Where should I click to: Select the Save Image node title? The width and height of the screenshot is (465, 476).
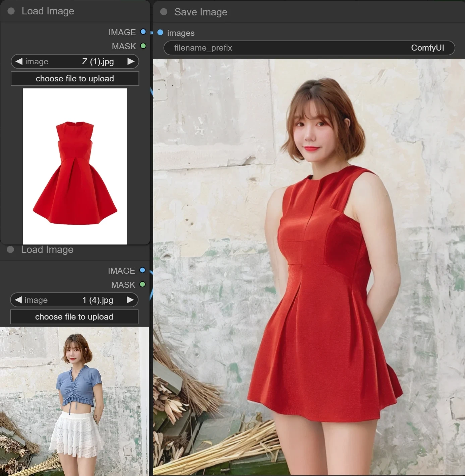click(201, 12)
